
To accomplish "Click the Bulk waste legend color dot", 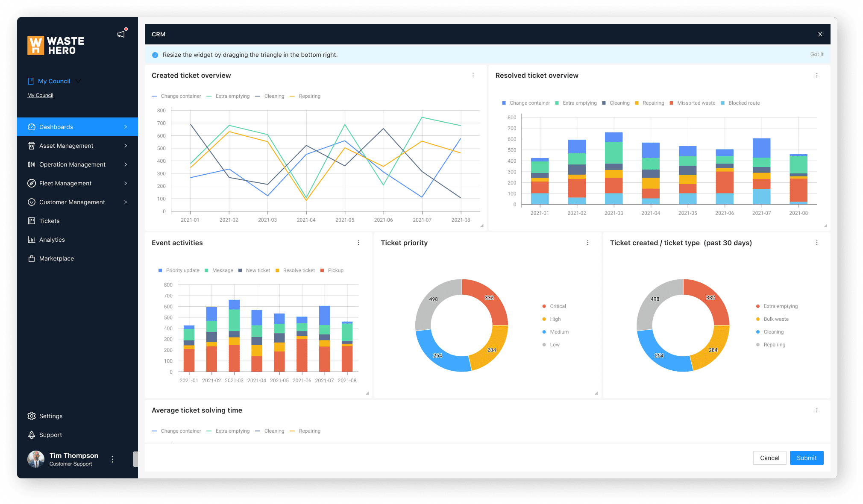I will pos(758,319).
